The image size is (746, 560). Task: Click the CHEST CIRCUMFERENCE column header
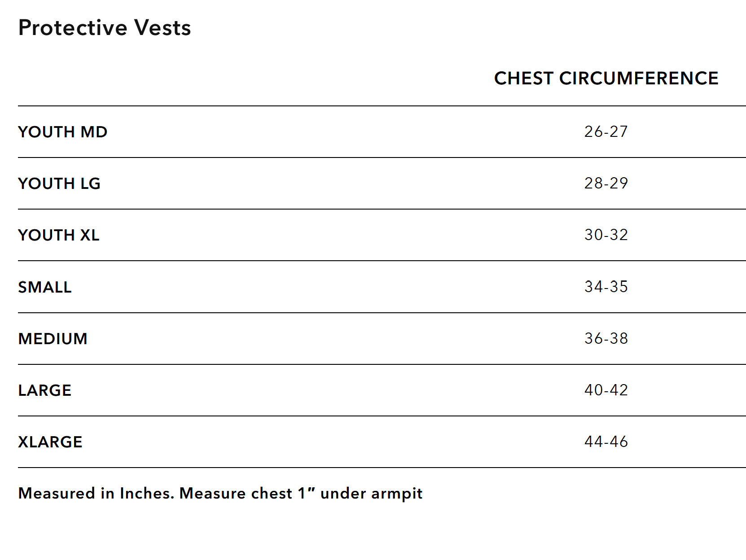coord(606,79)
